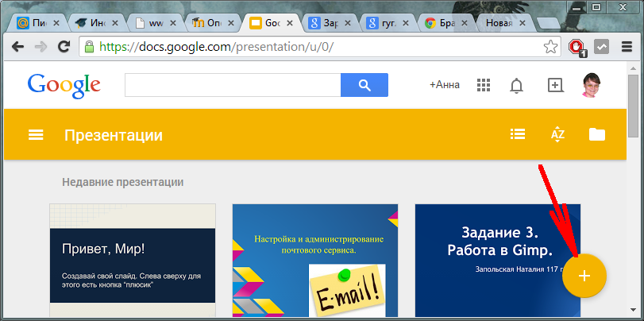Open the Настройка и администрирование presentation thumbnail

coord(315,260)
